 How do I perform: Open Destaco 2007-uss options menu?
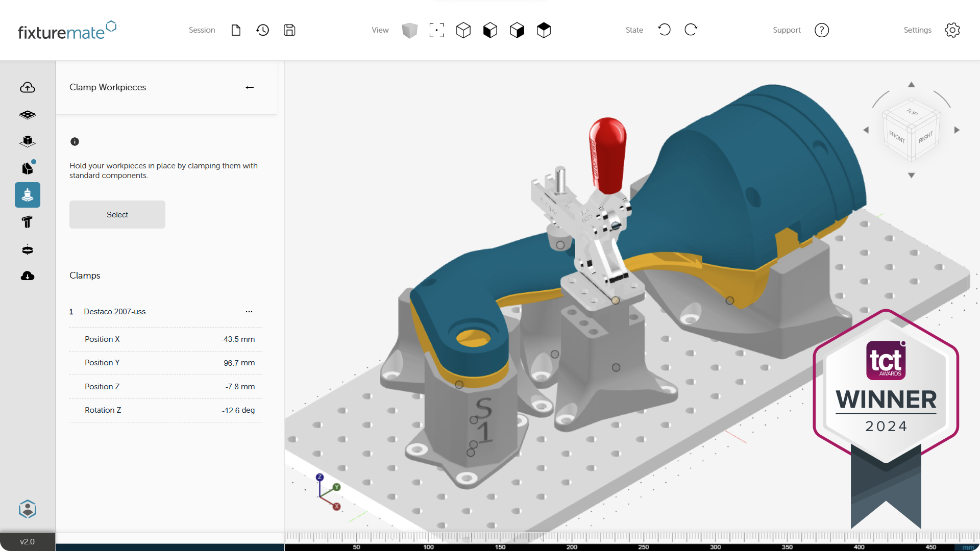pyautogui.click(x=249, y=312)
